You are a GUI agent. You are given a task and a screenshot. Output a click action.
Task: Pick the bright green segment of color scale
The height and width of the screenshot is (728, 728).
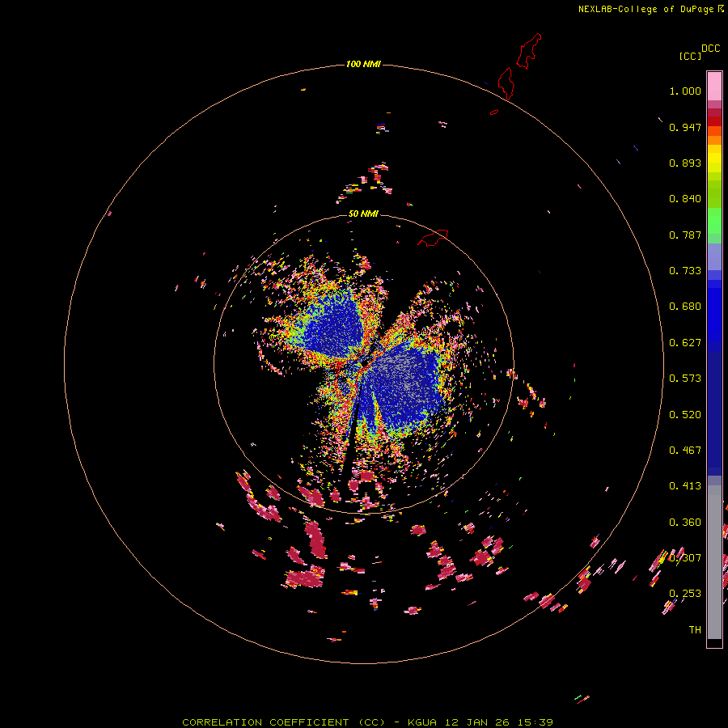point(714,221)
